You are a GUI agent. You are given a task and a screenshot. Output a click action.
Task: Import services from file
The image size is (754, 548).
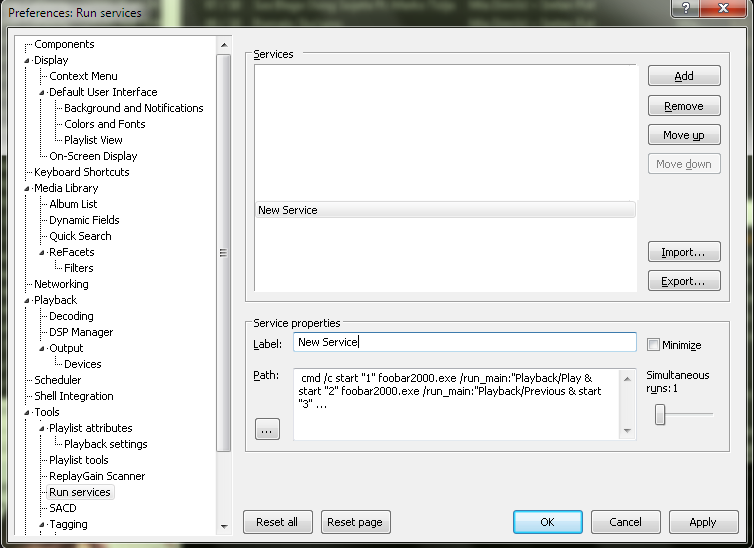pyautogui.click(x=684, y=252)
